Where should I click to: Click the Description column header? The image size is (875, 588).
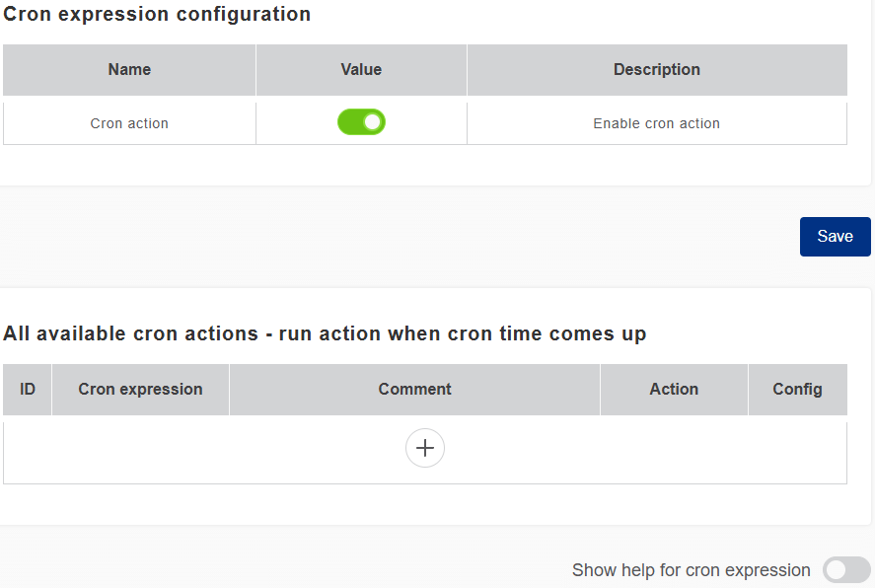point(657,70)
